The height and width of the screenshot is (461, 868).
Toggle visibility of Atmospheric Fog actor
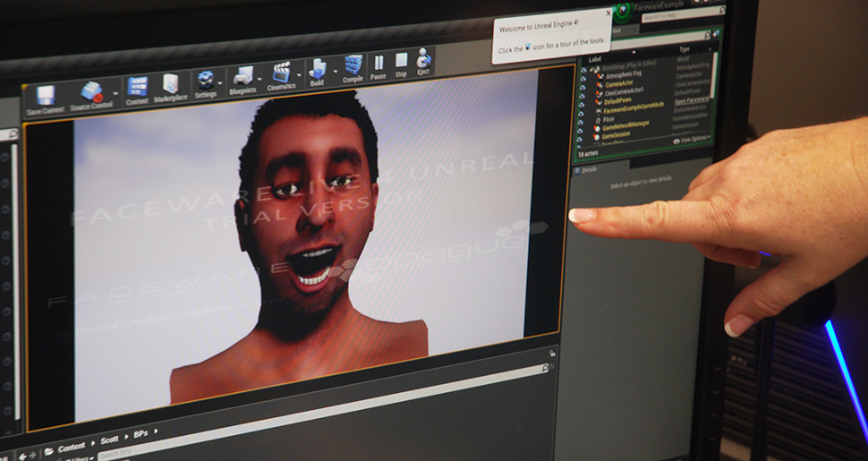point(583,77)
